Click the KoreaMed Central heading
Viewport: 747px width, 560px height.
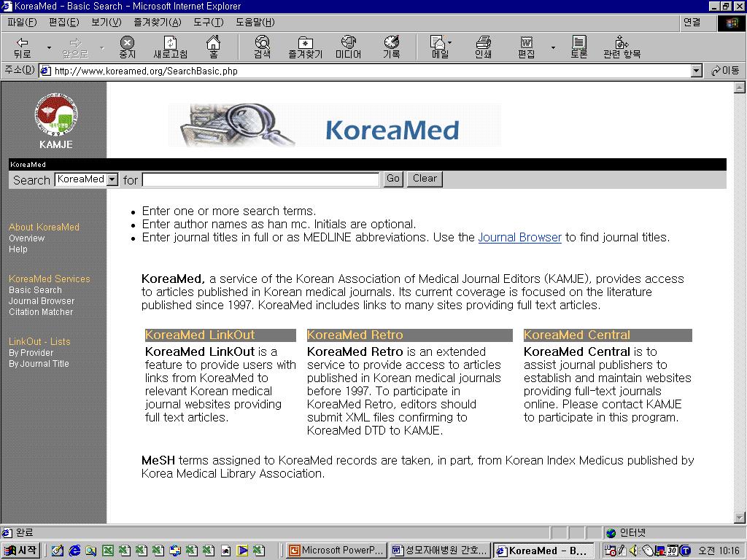(608, 335)
